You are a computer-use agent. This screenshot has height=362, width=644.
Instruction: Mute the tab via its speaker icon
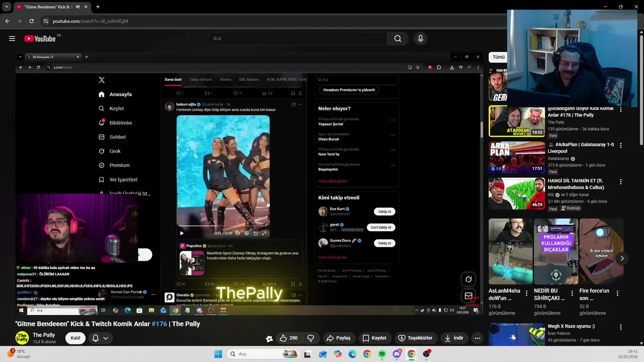(77, 7)
